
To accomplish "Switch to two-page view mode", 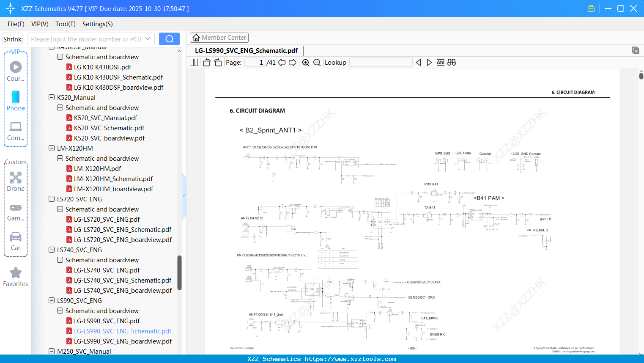I will tap(193, 62).
